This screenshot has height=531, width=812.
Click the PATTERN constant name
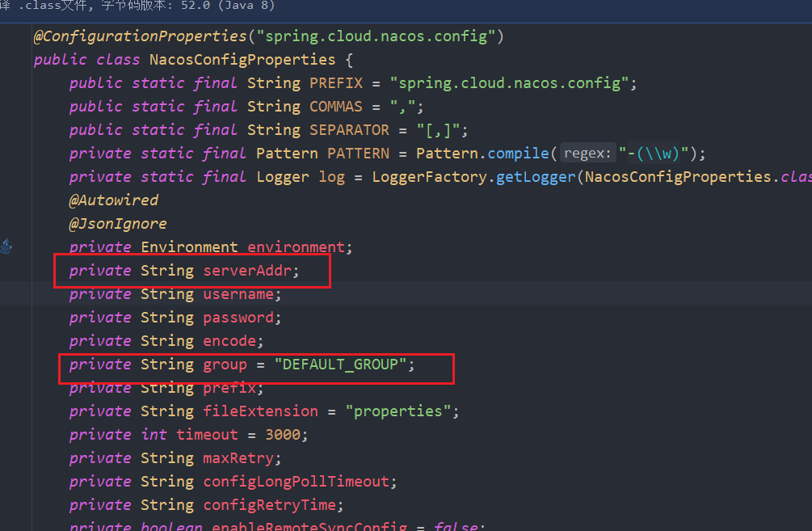click(359, 154)
